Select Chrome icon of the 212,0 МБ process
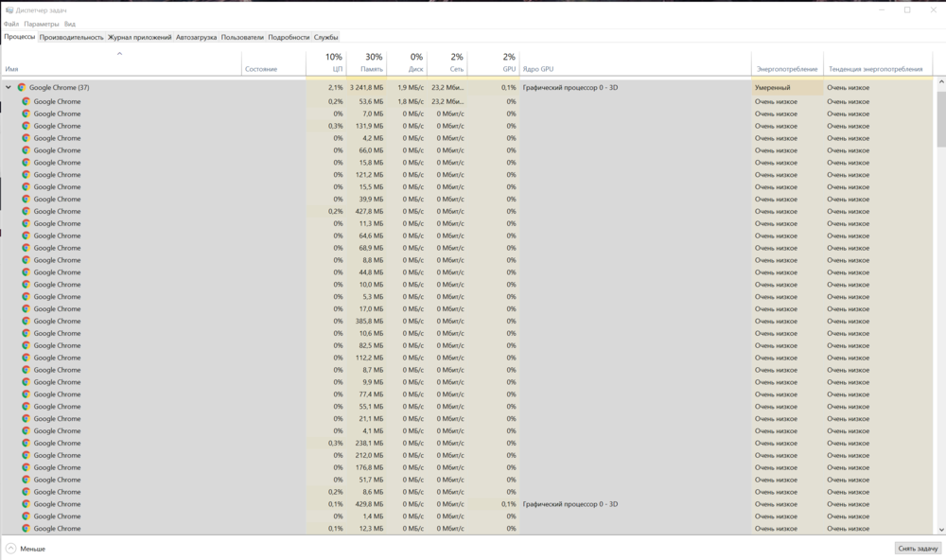Viewport: 946px width, 560px height. [x=26, y=455]
